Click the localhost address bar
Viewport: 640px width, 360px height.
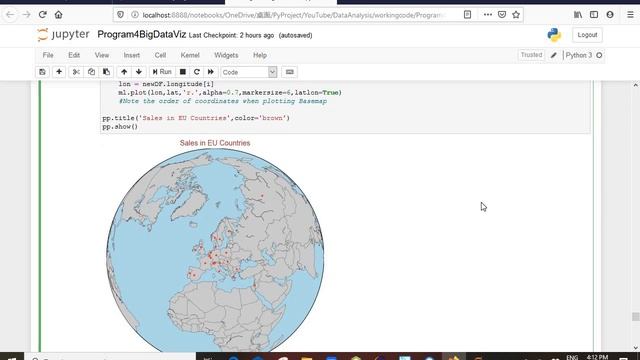(x=293, y=15)
